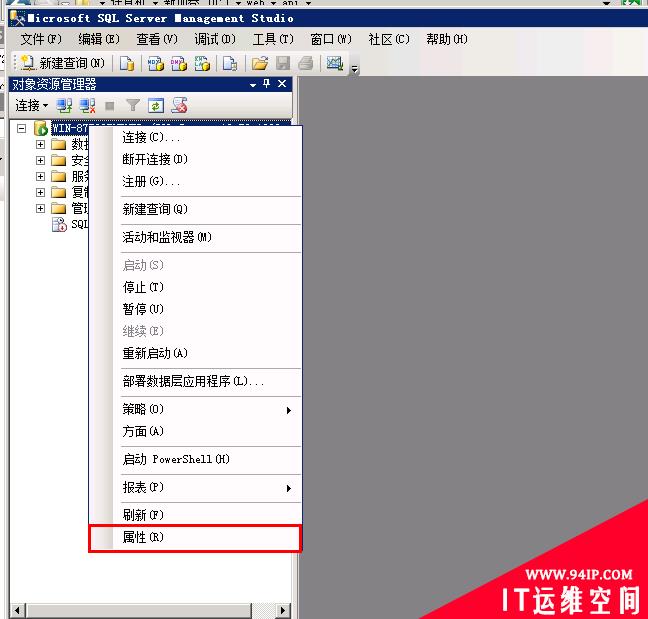Image resolution: width=648 pixels, height=619 pixels.
Task: Click the Analysis Services XMLA Query icon
Action: click(202, 64)
